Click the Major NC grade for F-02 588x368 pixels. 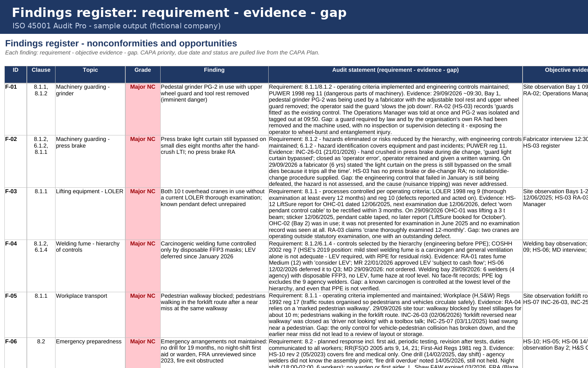click(x=143, y=162)
